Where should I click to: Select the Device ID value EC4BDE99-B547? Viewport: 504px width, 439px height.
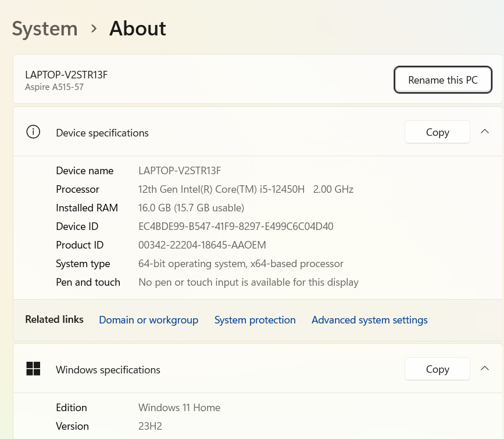(x=236, y=226)
